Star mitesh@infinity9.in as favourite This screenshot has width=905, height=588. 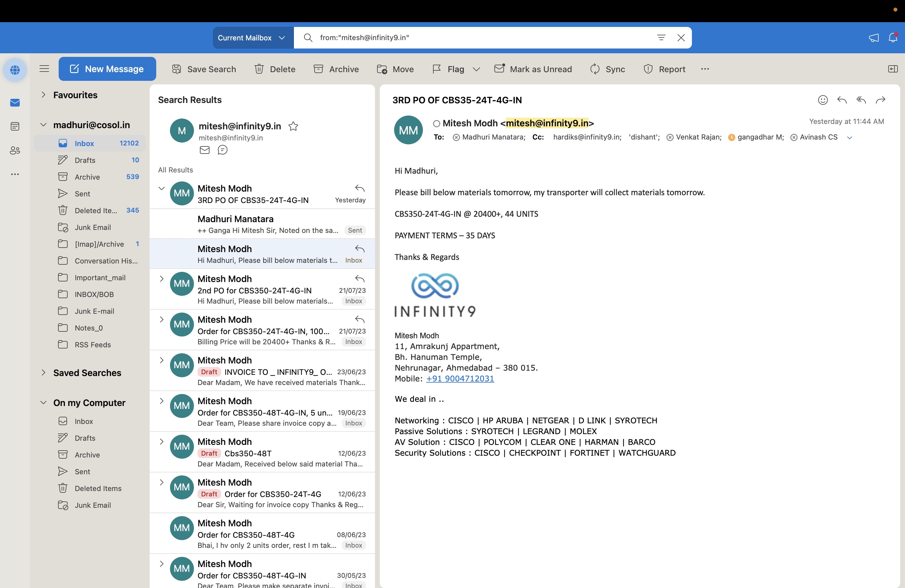coord(293,126)
